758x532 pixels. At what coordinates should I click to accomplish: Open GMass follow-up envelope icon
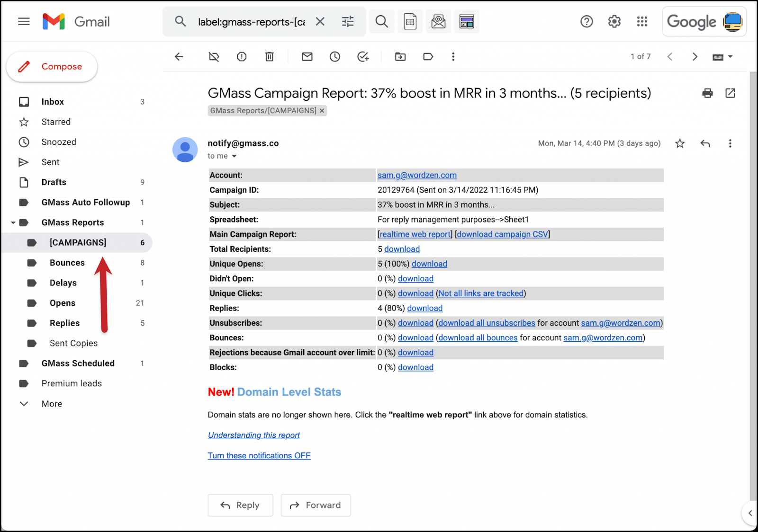coord(439,21)
